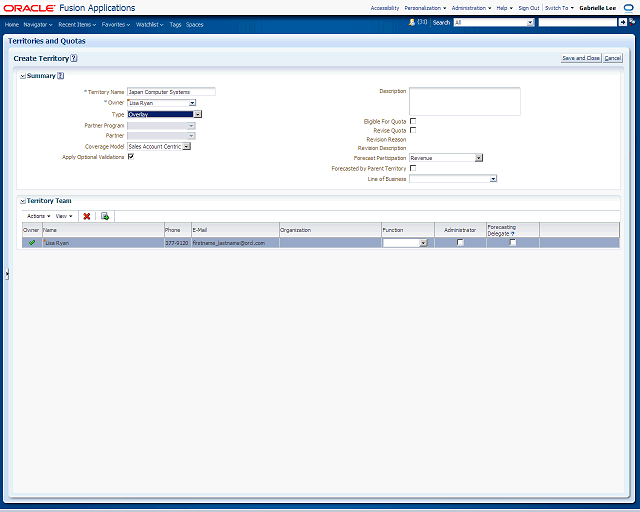Check the Revise Quota checkbox
This screenshot has width=640, height=512.
(413, 130)
